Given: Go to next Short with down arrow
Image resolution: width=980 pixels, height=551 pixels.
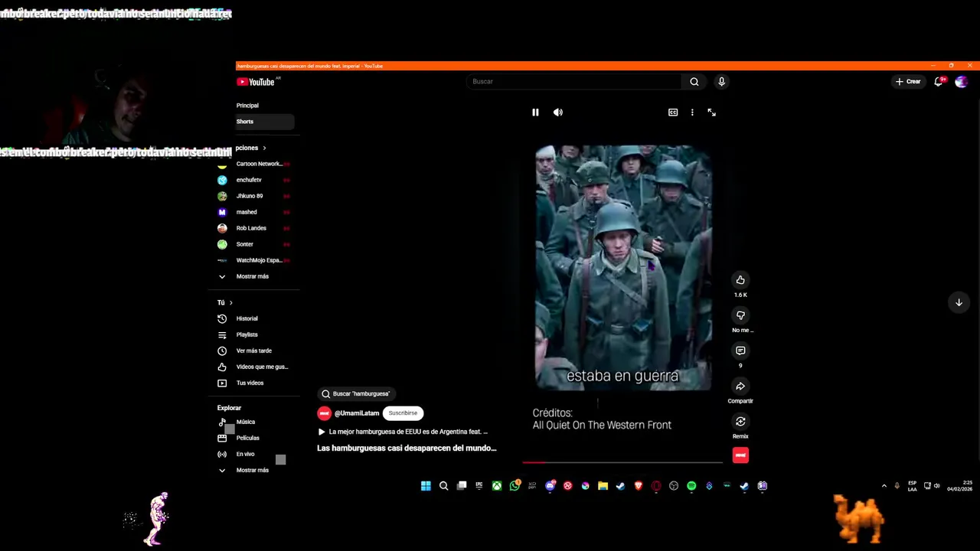Looking at the screenshot, I should pyautogui.click(x=959, y=302).
